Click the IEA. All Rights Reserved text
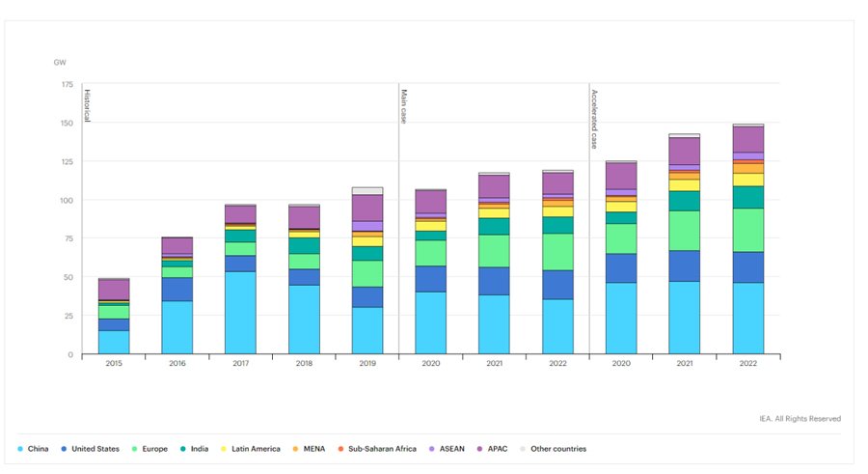 click(800, 419)
